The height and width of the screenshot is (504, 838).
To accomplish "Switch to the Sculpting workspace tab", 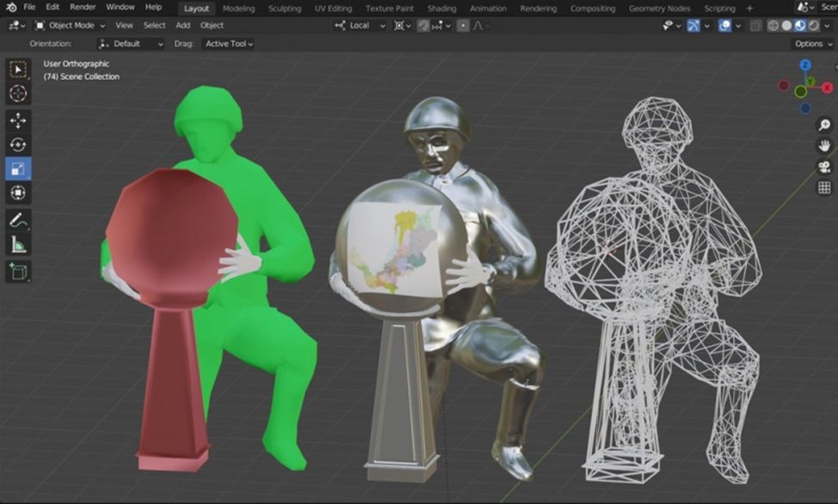I will [285, 9].
